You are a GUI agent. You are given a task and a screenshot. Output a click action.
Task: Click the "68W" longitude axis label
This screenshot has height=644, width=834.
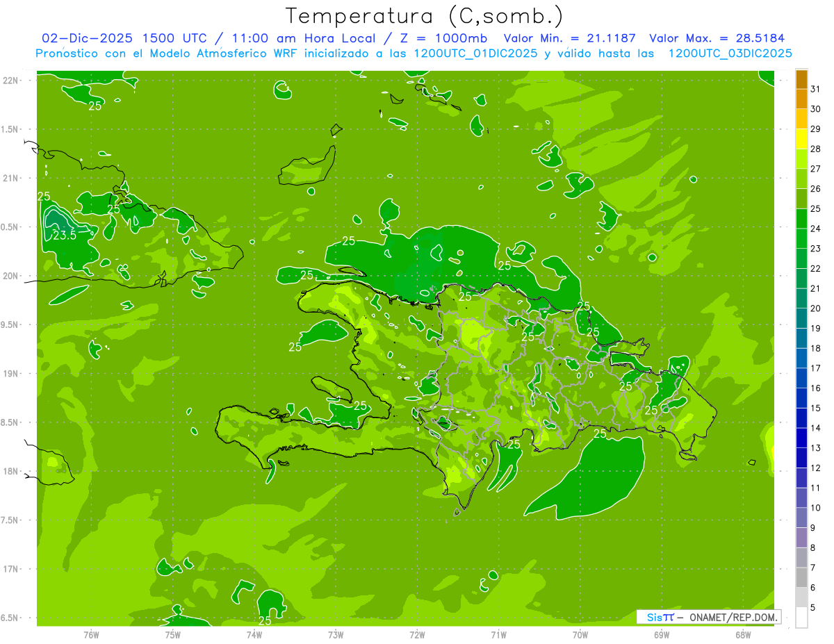743,635
